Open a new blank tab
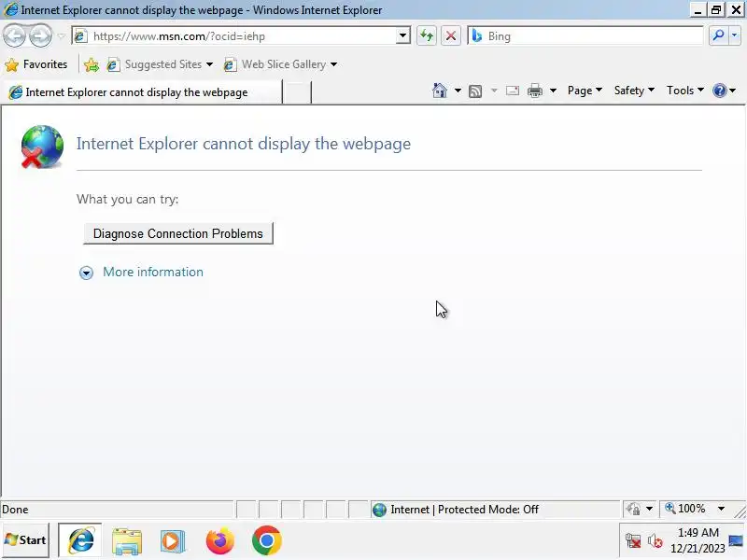The width and height of the screenshot is (747, 560). tap(297, 91)
